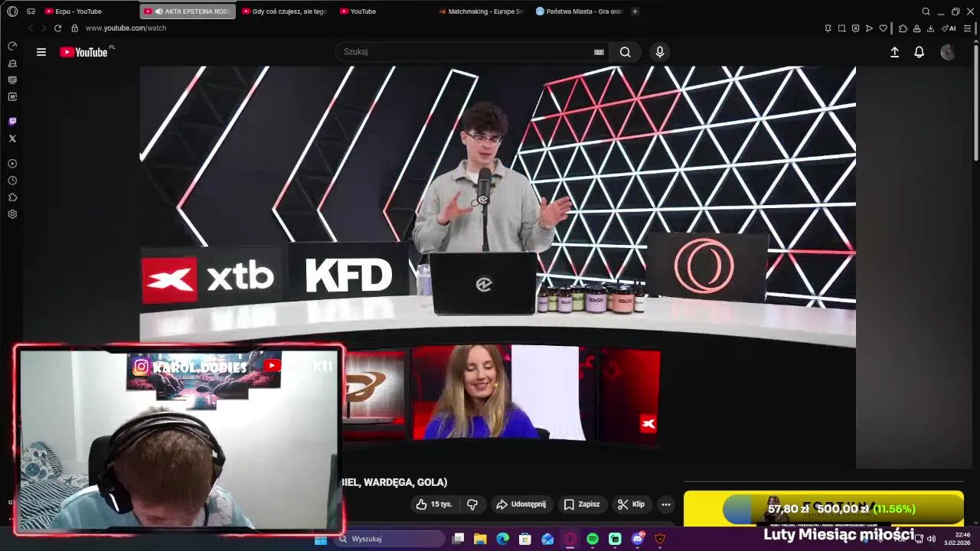Image resolution: width=980 pixels, height=551 pixels.
Task: Open more actions three-dot menu
Action: coord(666,504)
